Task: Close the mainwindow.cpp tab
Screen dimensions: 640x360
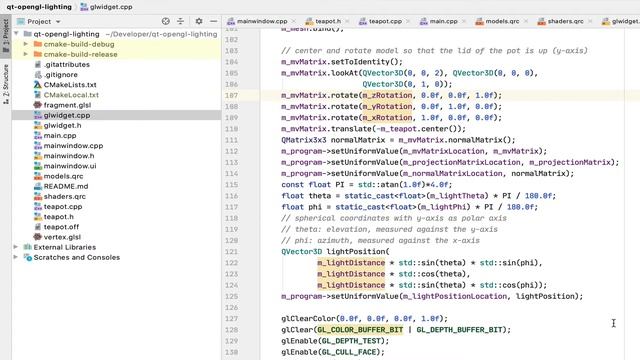Action: (294, 21)
